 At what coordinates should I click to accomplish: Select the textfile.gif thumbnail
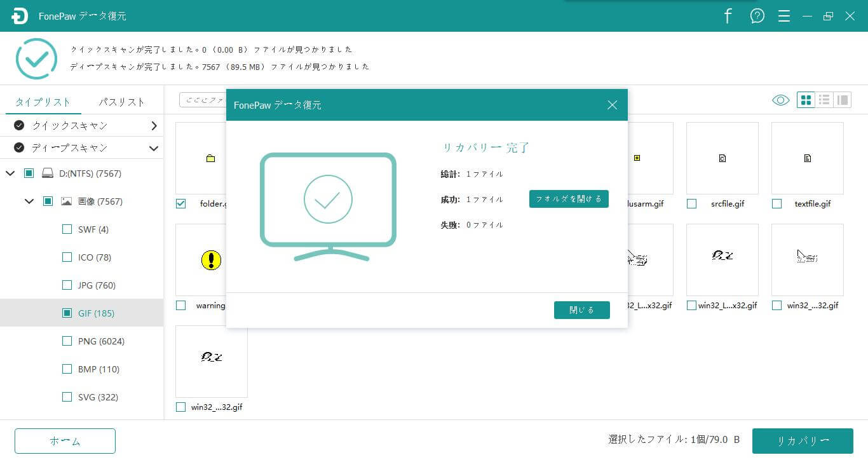808,158
